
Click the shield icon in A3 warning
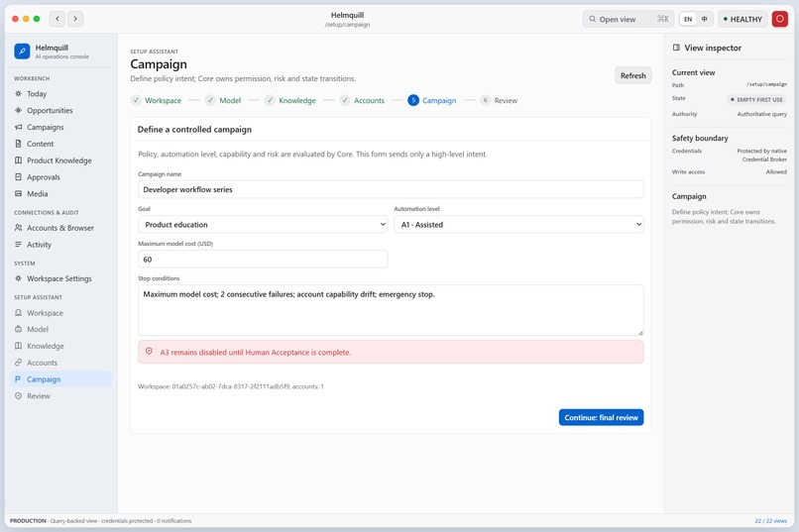[x=150, y=352]
